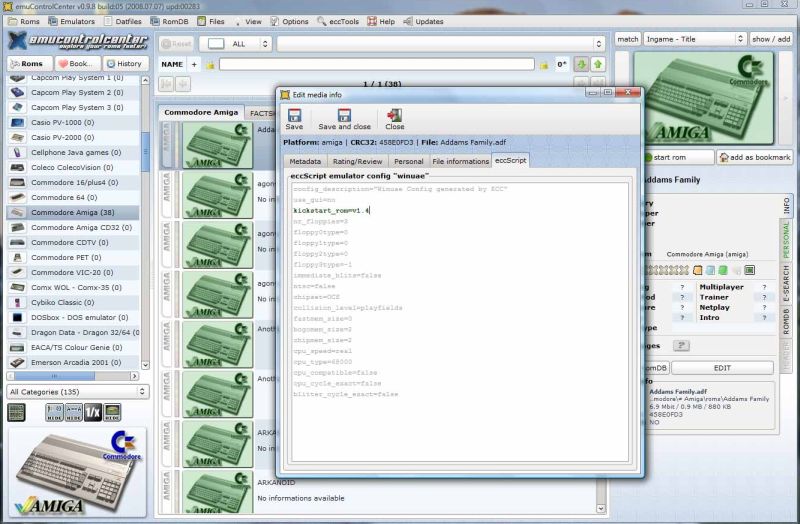
Task: Toggle the Multiplayer question mark value
Action: pos(764,287)
